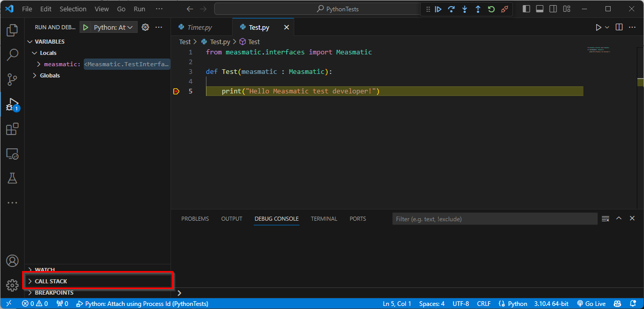This screenshot has width=644, height=309.
Task: Switch to the PROBLEMS panel tab
Action: pos(195,219)
